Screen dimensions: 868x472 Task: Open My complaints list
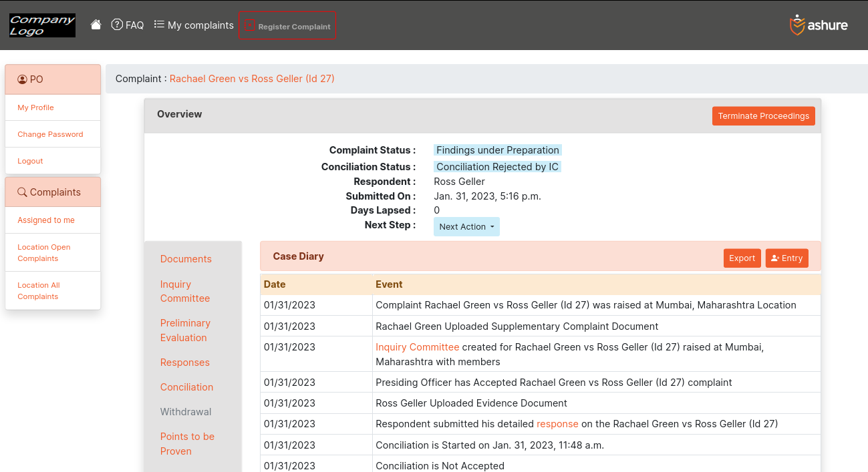click(194, 25)
